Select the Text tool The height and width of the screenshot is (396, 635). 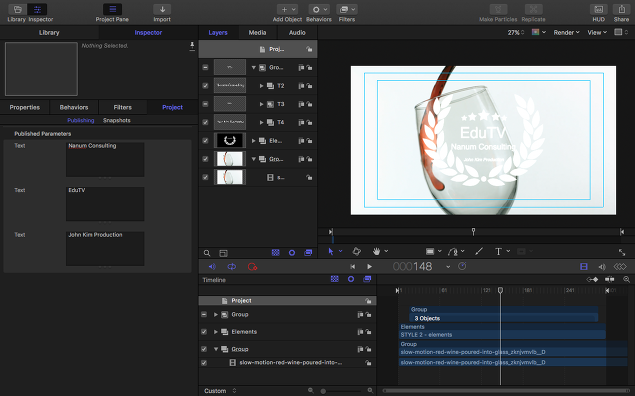499,251
